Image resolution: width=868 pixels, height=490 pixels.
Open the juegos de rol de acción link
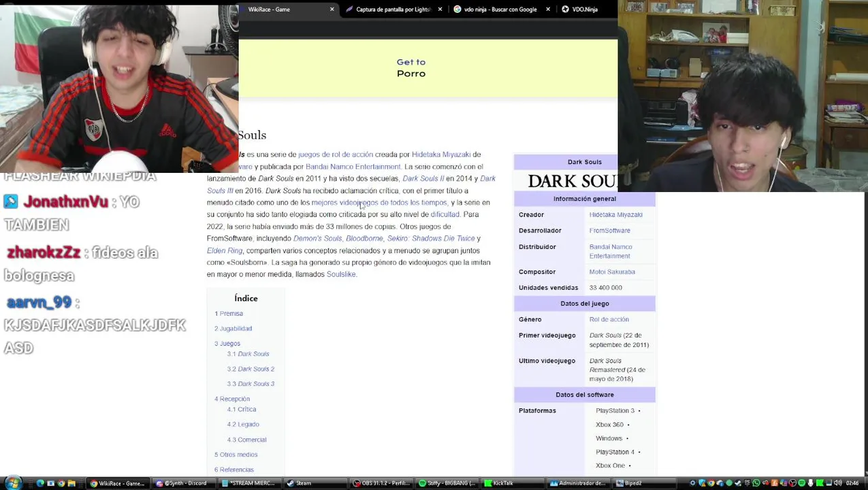pyautogui.click(x=335, y=154)
